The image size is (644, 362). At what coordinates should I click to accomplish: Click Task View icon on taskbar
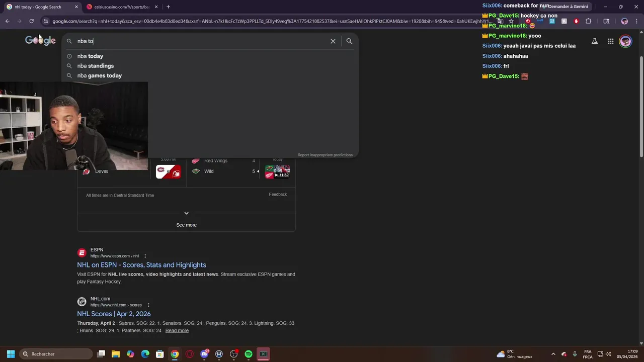click(101, 354)
